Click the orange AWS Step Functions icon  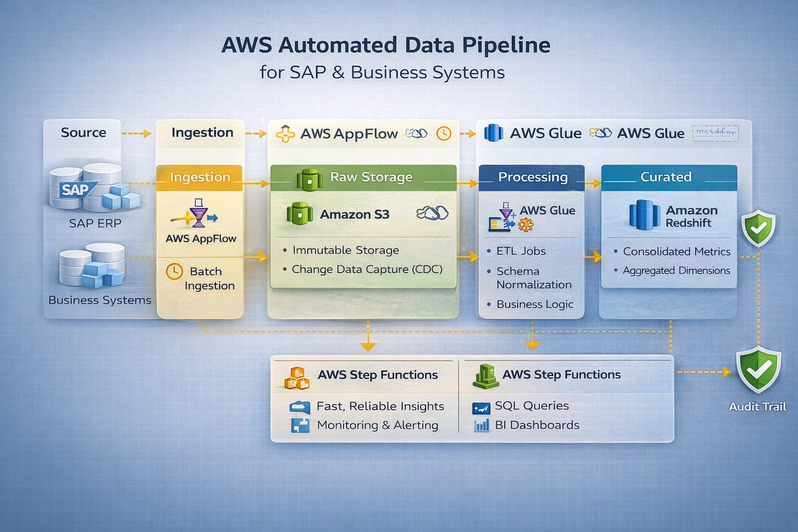tap(297, 378)
